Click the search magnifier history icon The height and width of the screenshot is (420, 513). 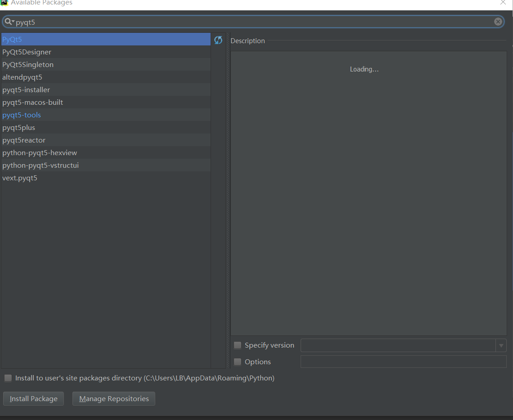click(x=9, y=22)
